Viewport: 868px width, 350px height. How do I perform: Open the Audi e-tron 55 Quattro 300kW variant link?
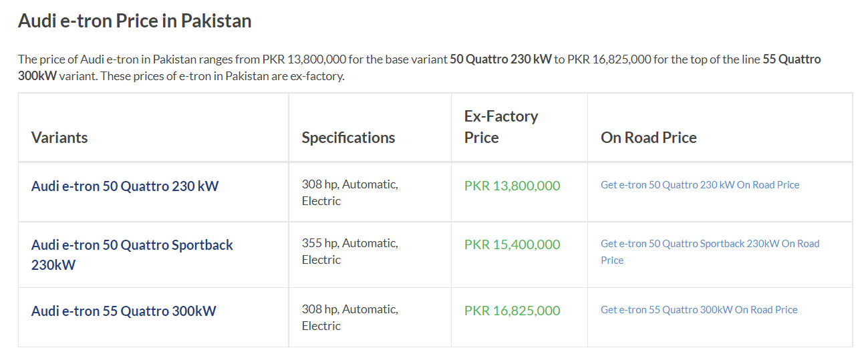(x=124, y=311)
